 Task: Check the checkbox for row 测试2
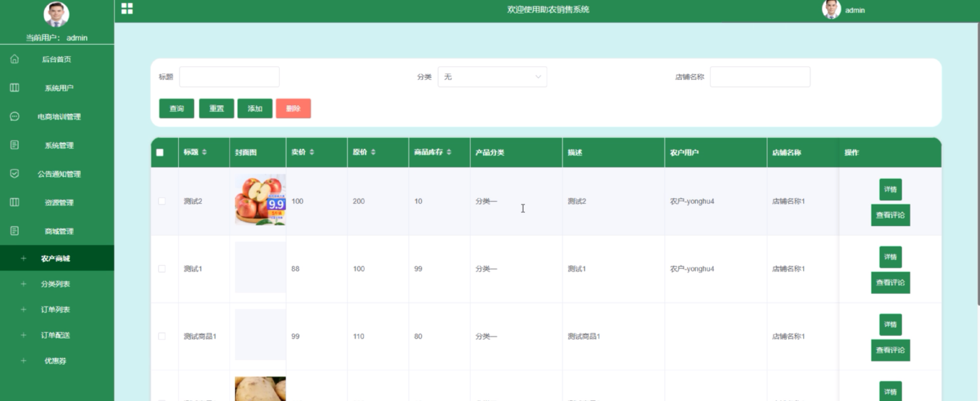[x=162, y=201]
